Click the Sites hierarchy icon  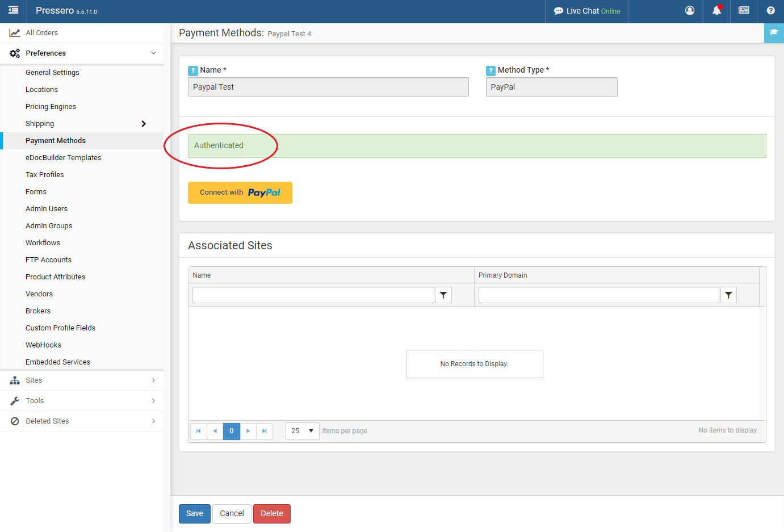click(x=15, y=380)
